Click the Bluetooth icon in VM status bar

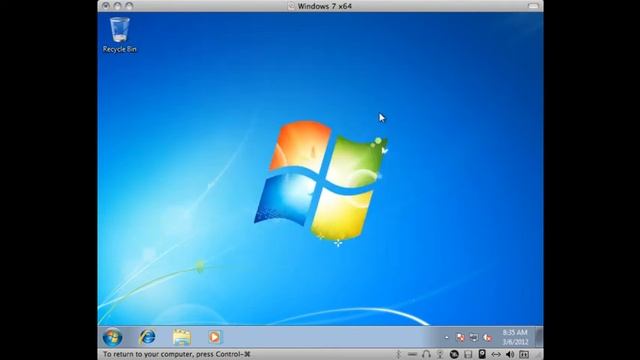click(398, 354)
